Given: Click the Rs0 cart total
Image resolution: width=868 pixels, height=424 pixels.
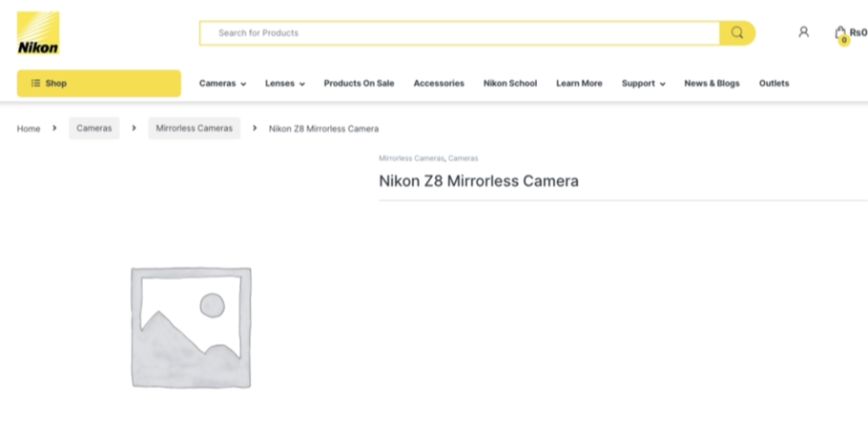Looking at the screenshot, I should point(858,32).
